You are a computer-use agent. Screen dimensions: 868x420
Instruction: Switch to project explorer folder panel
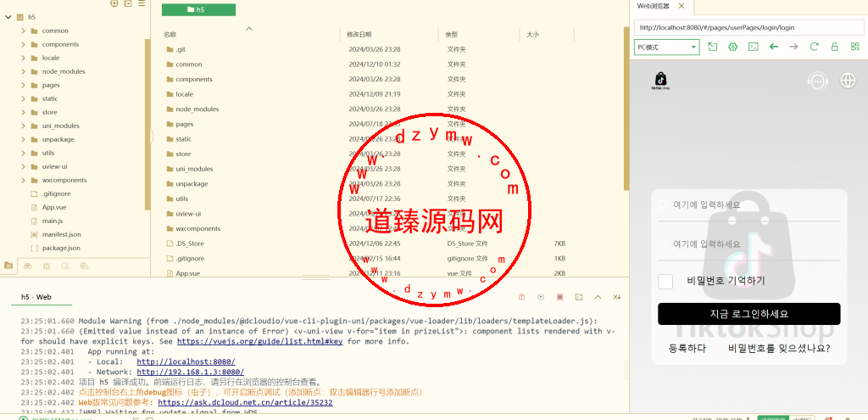8,266
